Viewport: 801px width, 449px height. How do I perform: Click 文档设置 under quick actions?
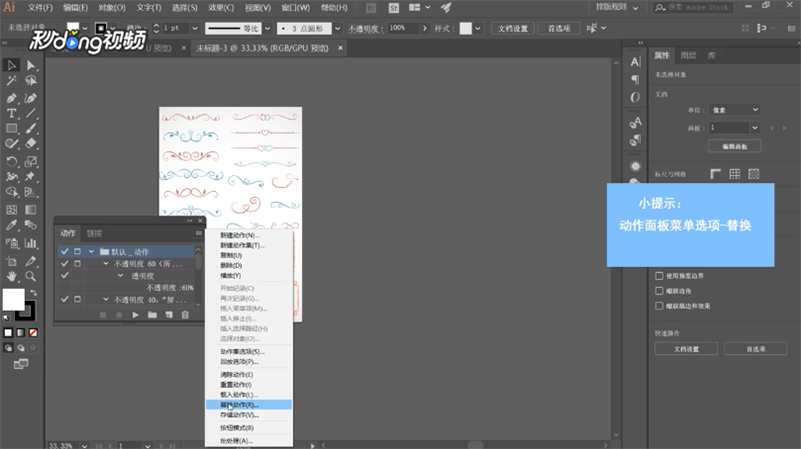click(686, 349)
